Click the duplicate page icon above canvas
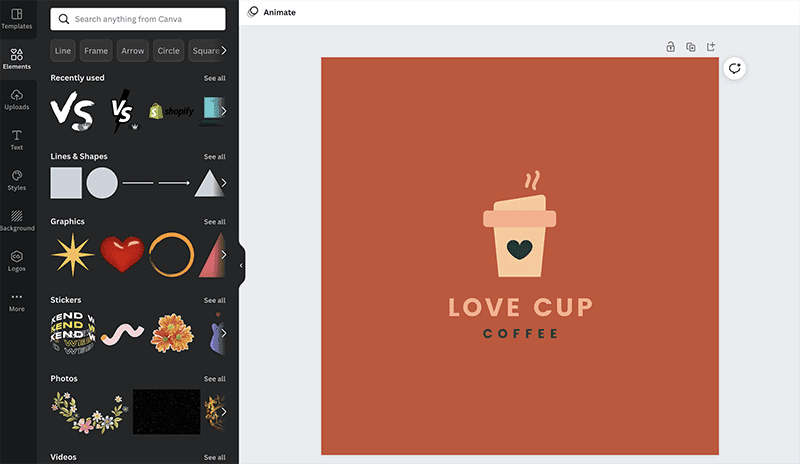Screen dimensions: 800x464 point(691,47)
